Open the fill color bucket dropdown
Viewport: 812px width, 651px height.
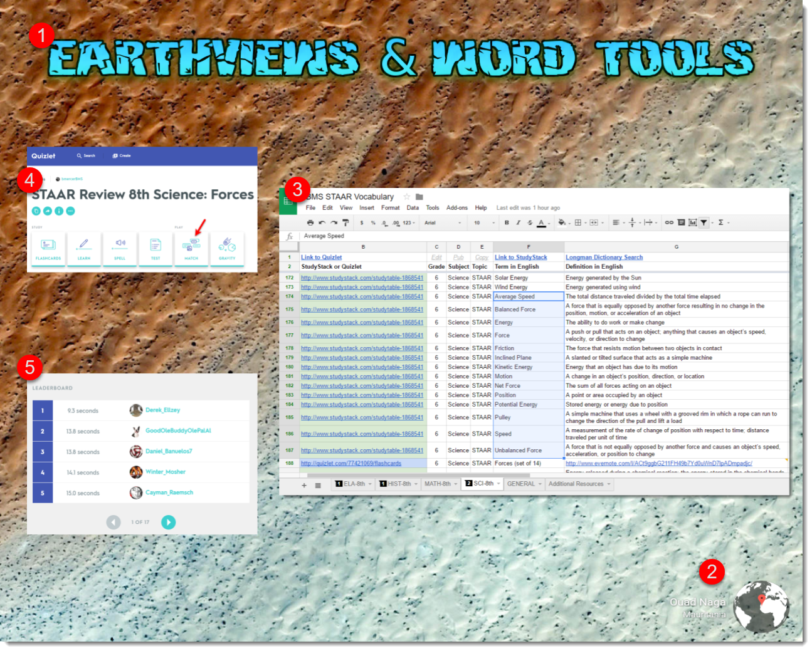click(564, 222)
